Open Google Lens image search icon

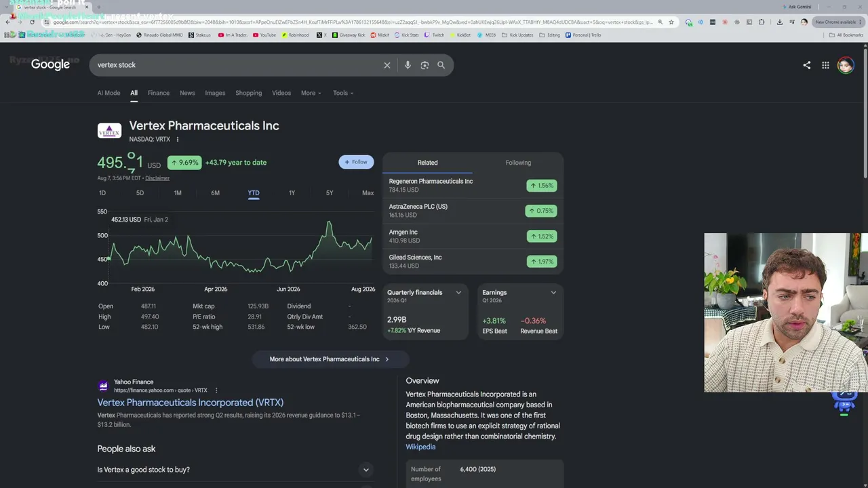point(425,65)
